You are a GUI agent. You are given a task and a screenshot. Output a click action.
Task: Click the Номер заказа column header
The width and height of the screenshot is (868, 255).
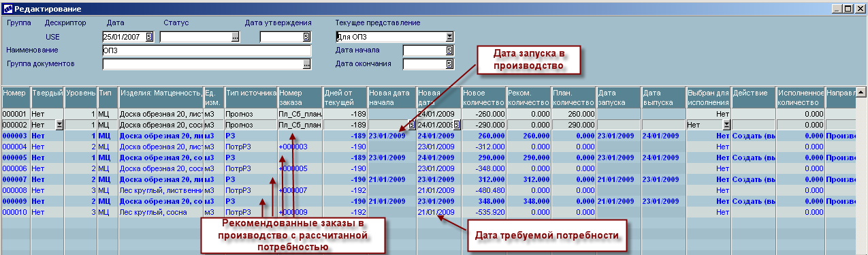point(300,97)
